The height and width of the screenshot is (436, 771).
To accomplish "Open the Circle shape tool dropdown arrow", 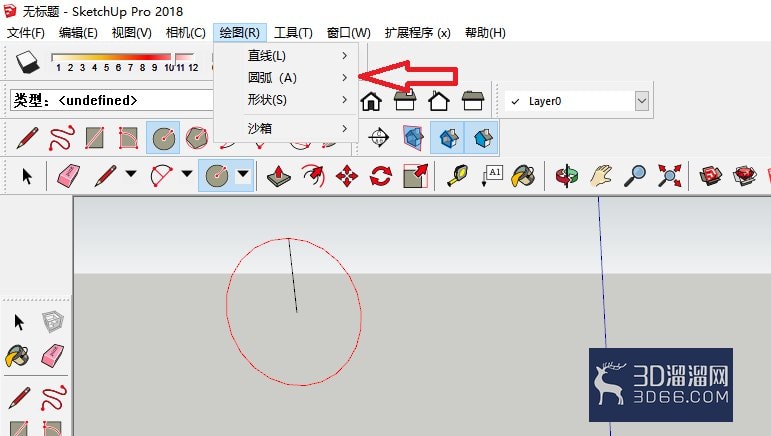I will click(243, 174).
